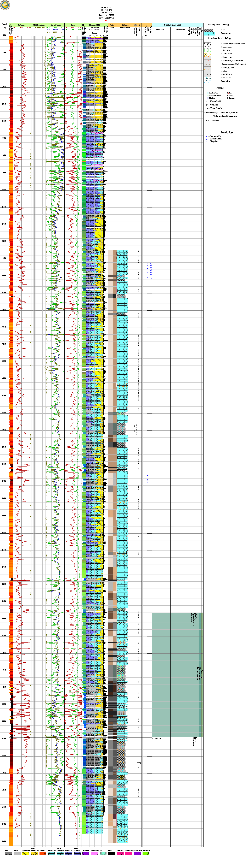Screen dimensions: 248x868
Task: Click the Rhomaa-NPHI track header
Action: pyautogui.click(x=94, y=25)
